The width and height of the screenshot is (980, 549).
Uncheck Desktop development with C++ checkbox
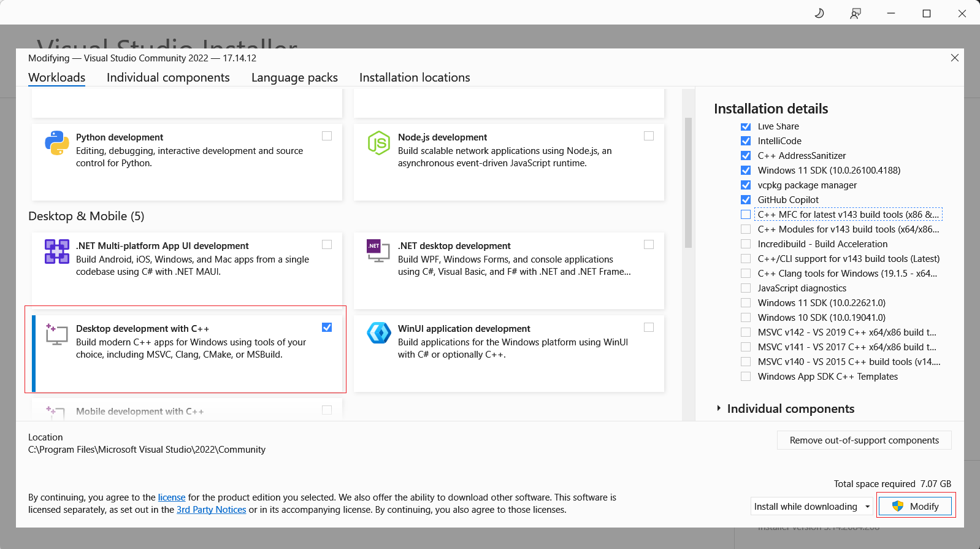[x=327, y=328]
